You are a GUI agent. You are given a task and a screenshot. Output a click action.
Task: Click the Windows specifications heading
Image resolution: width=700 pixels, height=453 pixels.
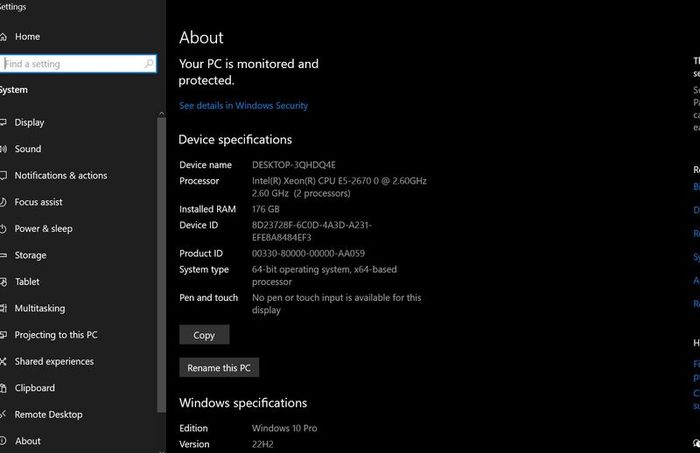tap(243, 403)
